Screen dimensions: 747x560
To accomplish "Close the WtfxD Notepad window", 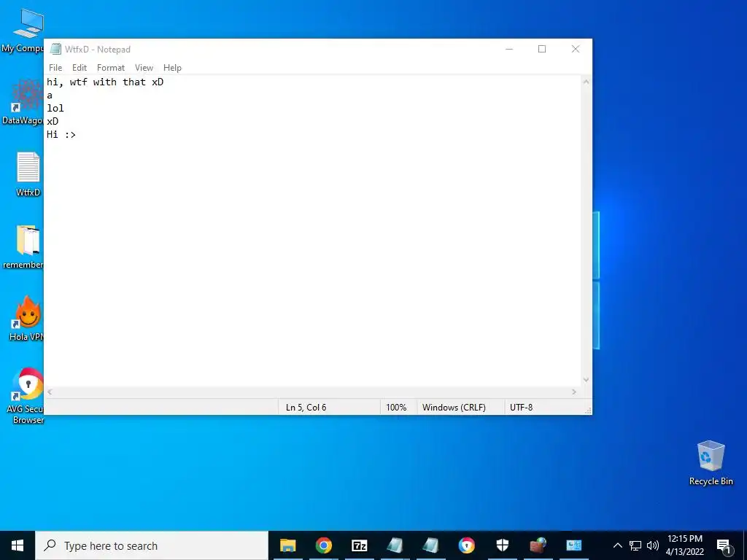I will pyautogui.click(x=576, y=49).
